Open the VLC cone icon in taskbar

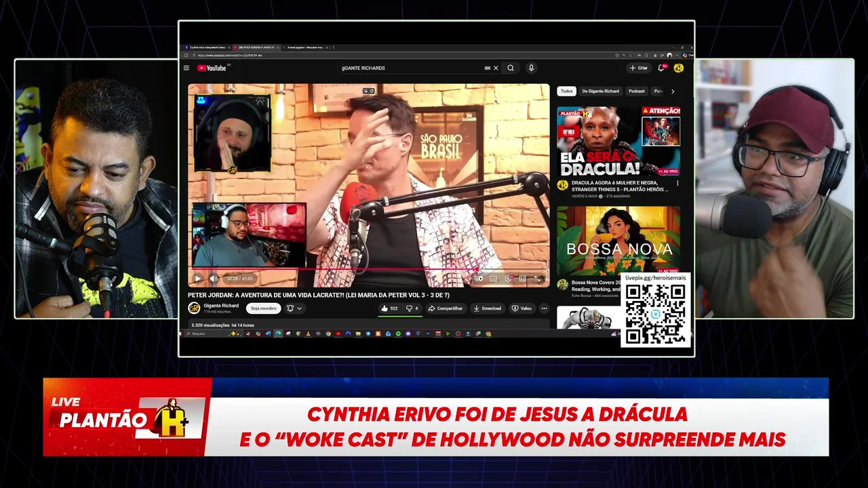[309, 333]
